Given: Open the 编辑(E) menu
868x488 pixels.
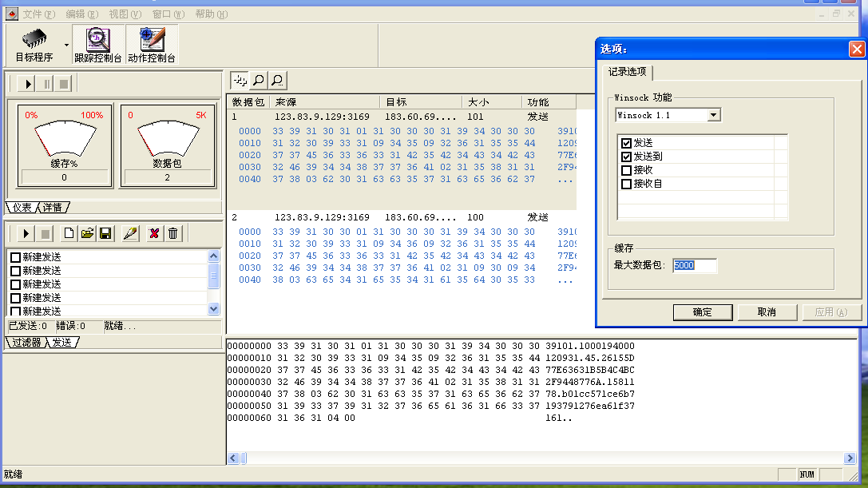Looking at the screenshot, I should [x=82, y=14].
